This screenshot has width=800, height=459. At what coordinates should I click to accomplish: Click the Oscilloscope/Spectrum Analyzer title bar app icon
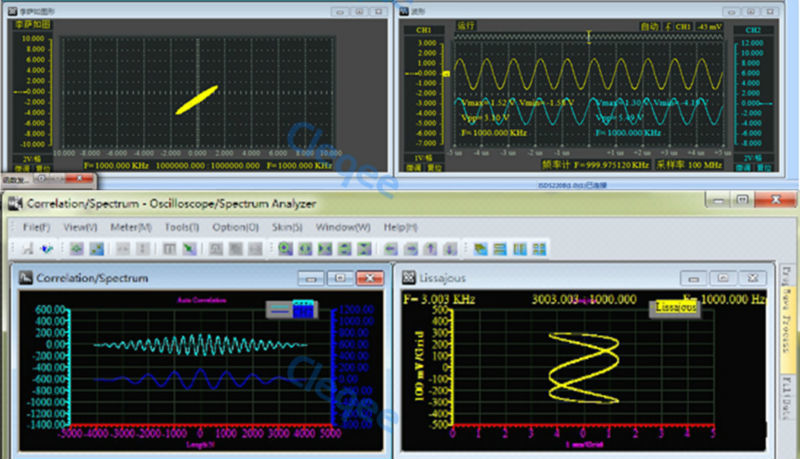point(14,204)
